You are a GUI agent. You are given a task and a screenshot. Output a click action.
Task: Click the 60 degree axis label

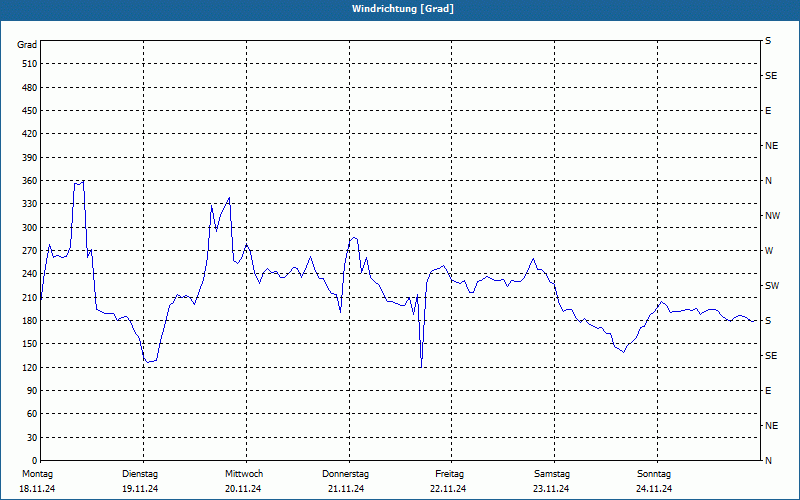[x=32, y=414]
